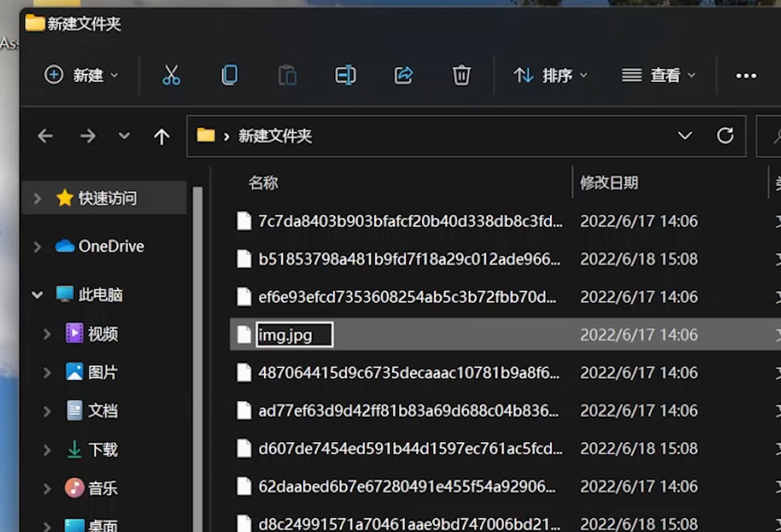Screen dimensions: 781x532
Task: Navigate up one folder level
Action: pos(162,136)
